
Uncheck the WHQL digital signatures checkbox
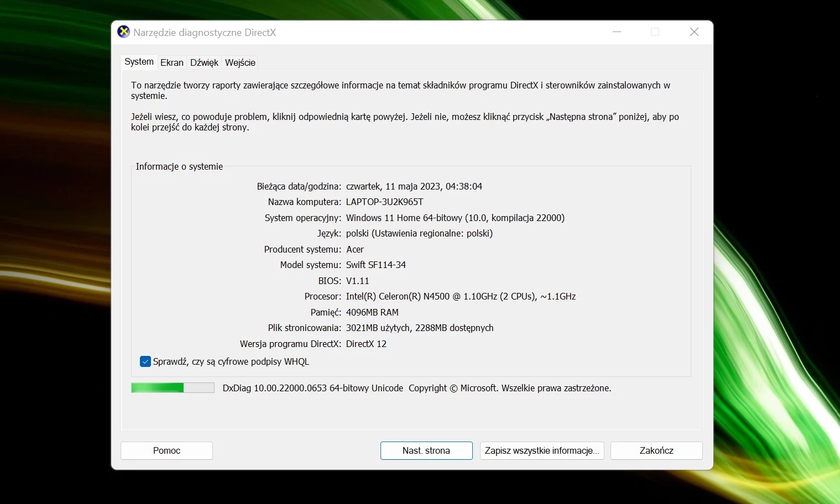click(x=145, y=361)
